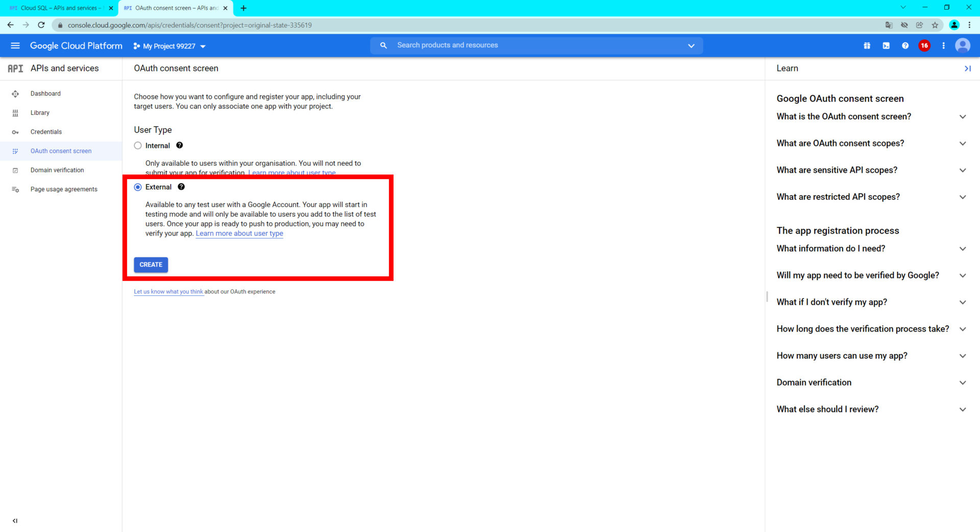
Task: Click the search magnifier icon
Action: pyautogui.click(x=383, y=45)
